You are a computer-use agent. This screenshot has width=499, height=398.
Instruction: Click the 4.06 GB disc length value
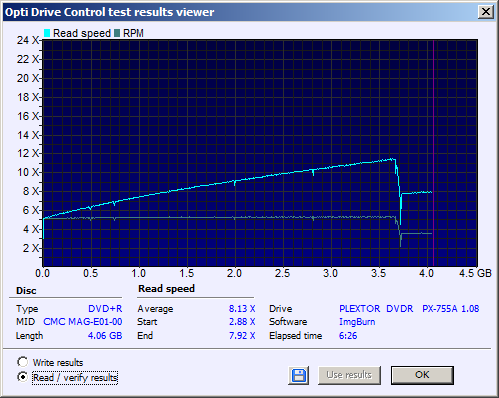(x=105, y=336)
